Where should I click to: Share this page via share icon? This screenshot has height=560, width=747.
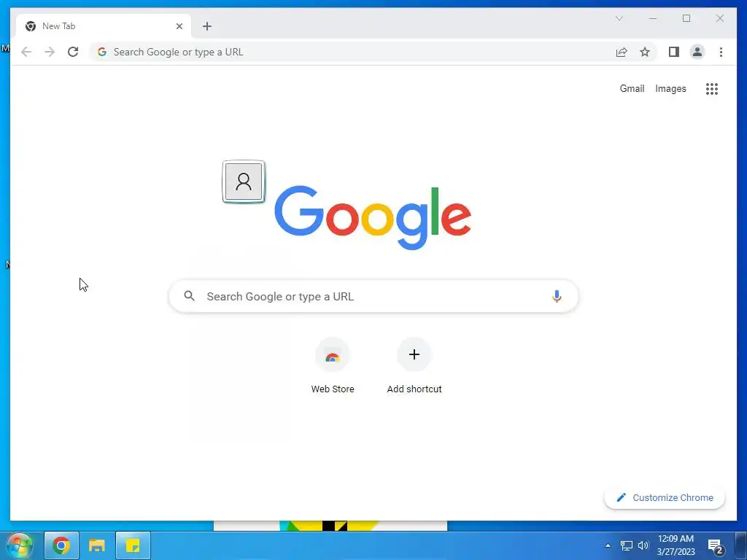[x=622, y=52]
